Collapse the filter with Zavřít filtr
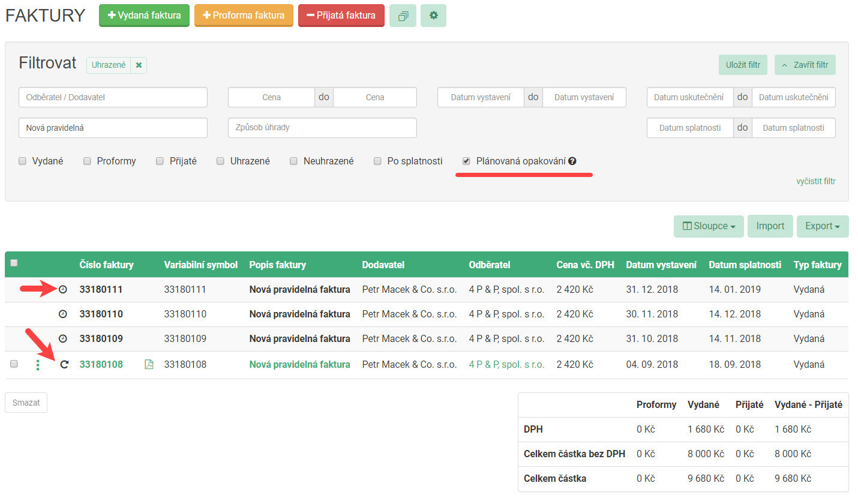The image size is (858, 504). click(805, 65)
